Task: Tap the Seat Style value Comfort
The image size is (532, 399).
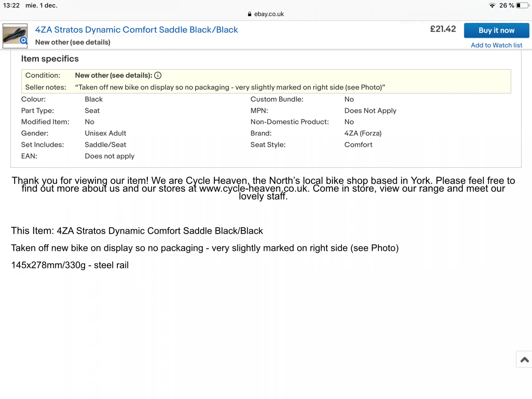Action: [x=358, y=145]
